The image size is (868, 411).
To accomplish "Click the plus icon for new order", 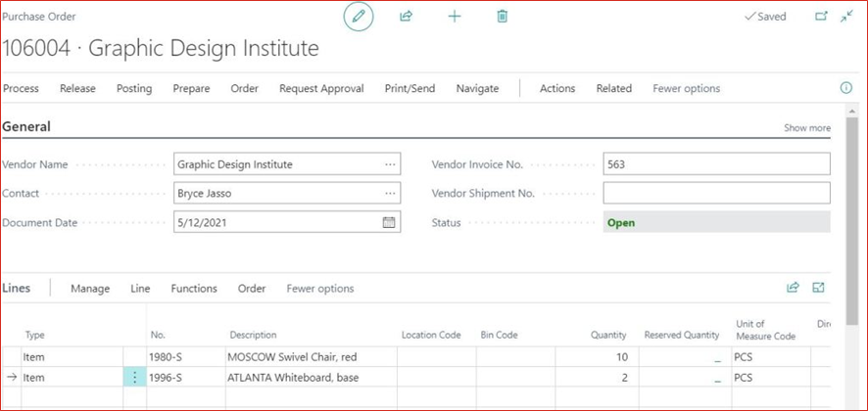I will click(455, 17).
